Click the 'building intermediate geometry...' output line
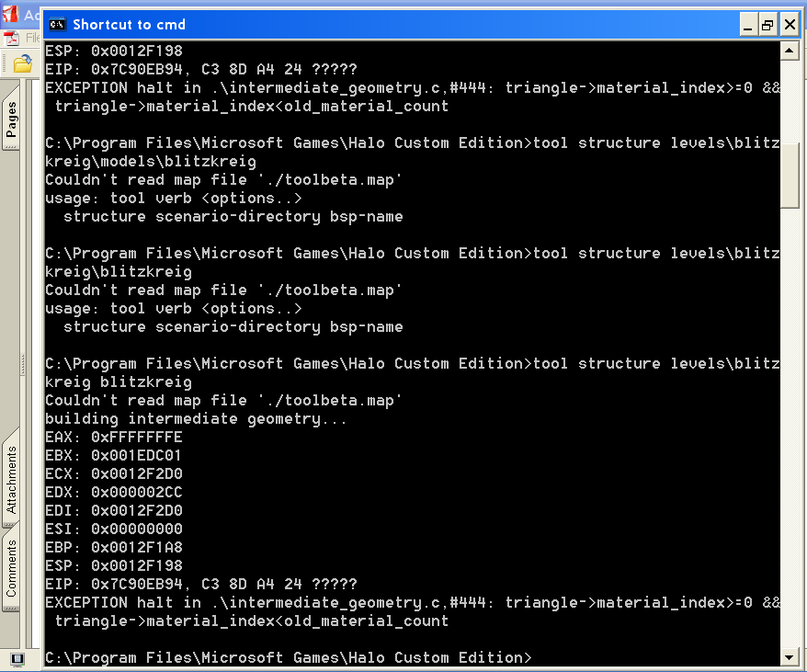The width and height of the screenshot is (807, 672). tap(196, 418)
